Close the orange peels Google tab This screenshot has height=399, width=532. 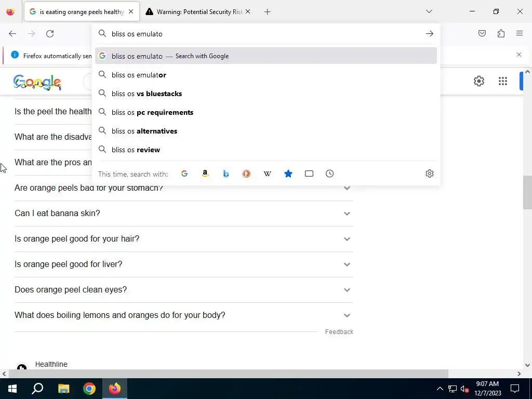tap(131, 11)
